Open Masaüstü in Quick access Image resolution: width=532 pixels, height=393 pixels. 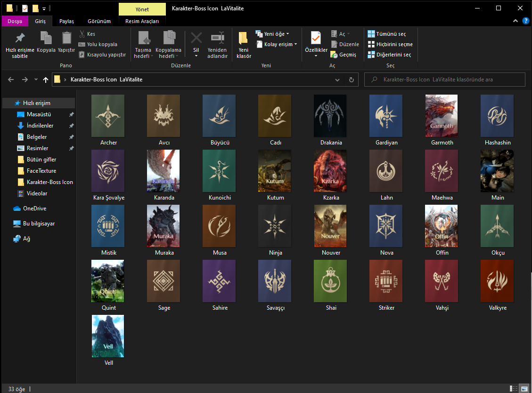39,114
